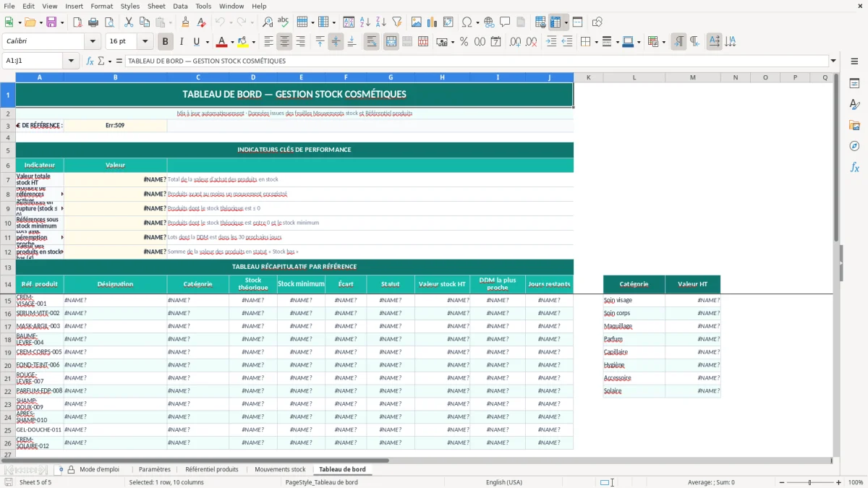Viewport: 868px width, 488px height.
Task: Expand the Font Color dropdown arrow
Action: (x=233, y=42)
